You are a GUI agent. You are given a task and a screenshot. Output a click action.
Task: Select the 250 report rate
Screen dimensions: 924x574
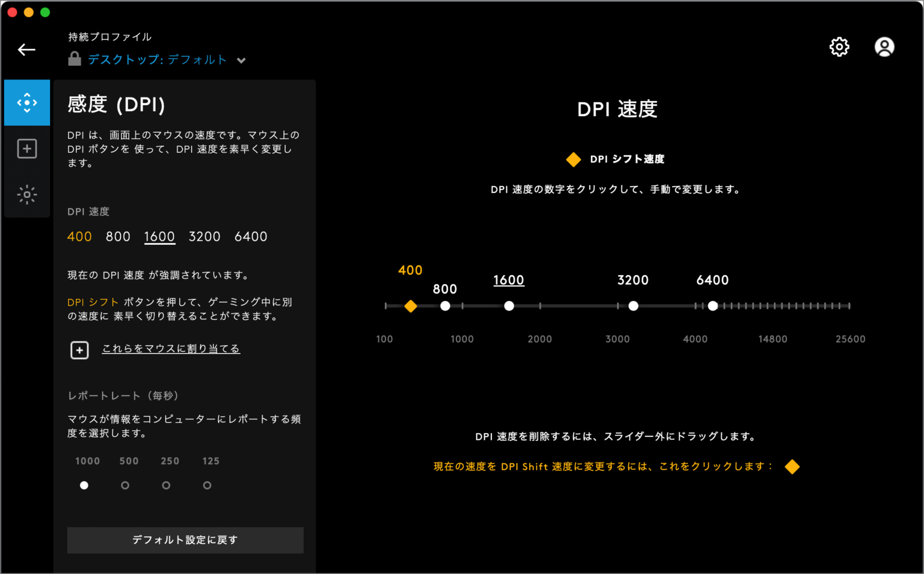(166, 485)
